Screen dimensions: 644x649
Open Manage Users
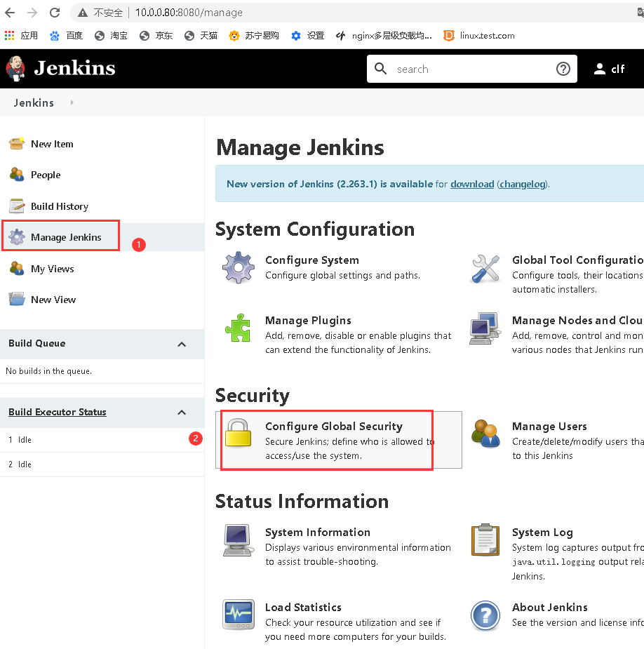pyautogui.click(x=549, y=427)
